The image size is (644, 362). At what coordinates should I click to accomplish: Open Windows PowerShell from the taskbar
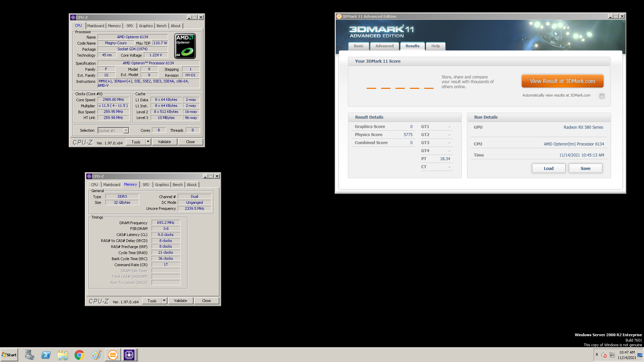[x=46, y=355]
